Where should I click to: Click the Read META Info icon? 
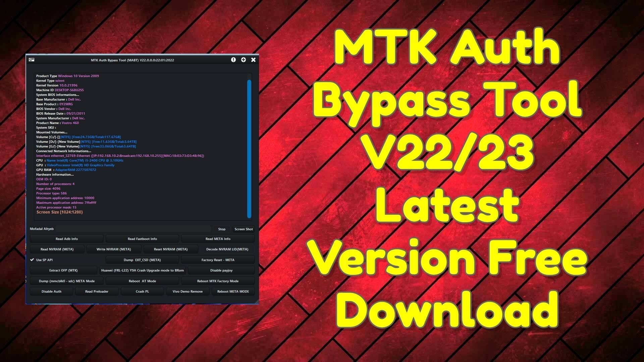218,239
